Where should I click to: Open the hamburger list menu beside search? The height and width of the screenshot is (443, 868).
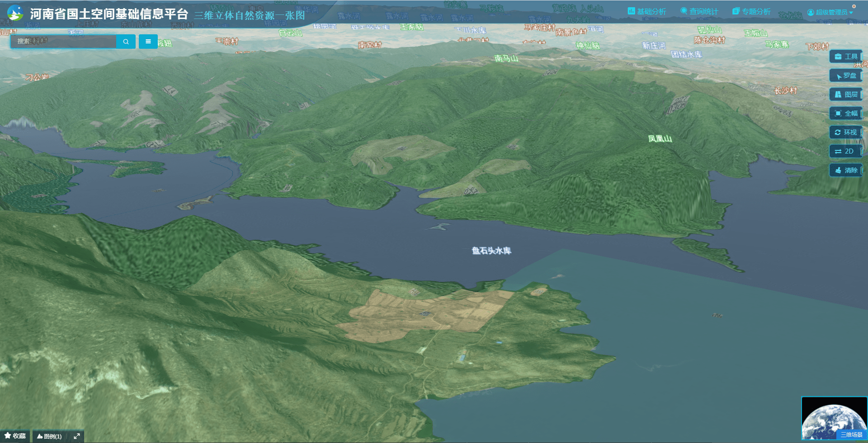point(148,42)
